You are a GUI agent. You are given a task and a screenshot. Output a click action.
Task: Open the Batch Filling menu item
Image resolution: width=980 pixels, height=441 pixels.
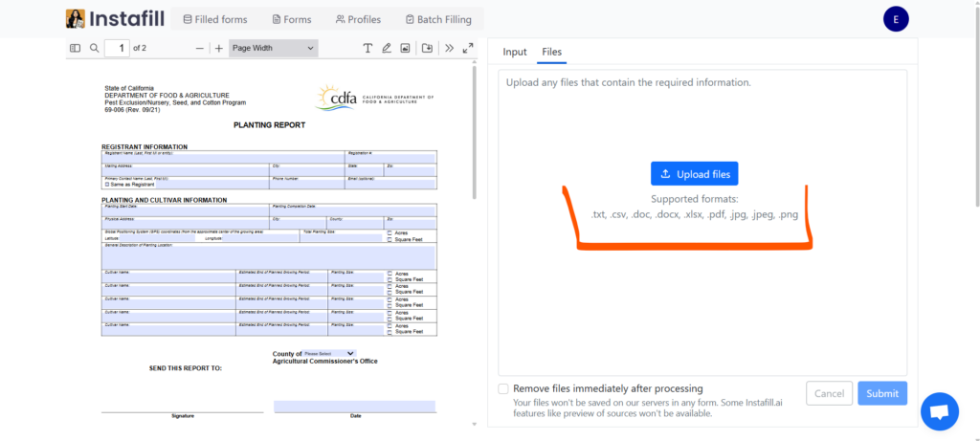[x=438, y=19]
